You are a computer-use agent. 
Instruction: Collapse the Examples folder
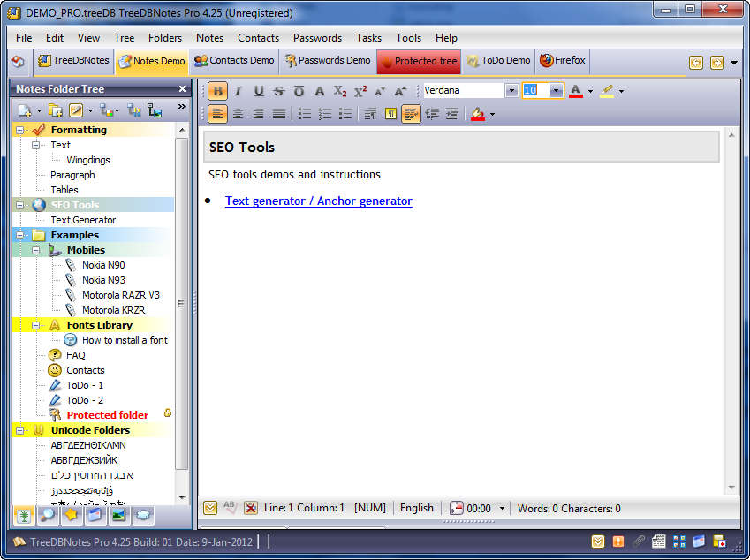pyautogui.click(x=19, y=235)
